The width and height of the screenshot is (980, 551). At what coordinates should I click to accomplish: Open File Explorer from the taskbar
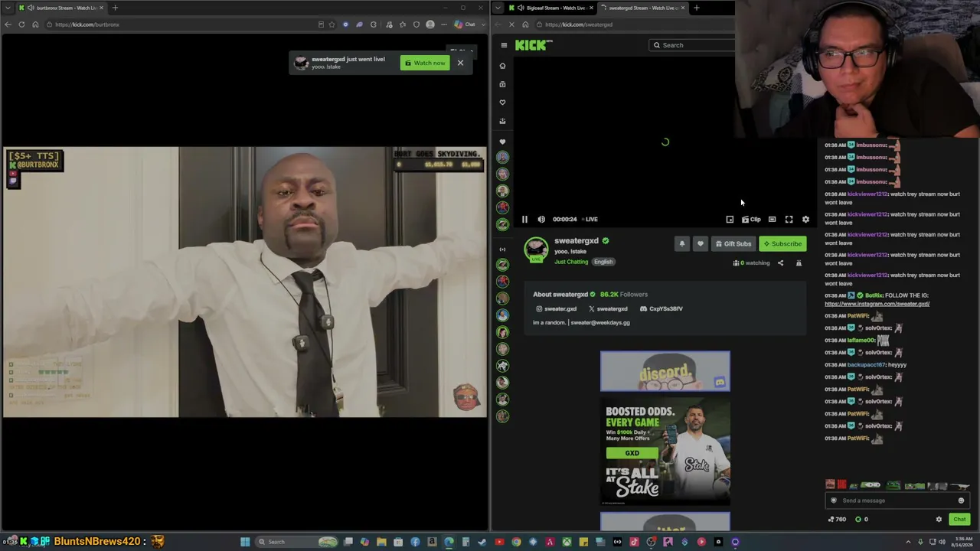[x=381, y=542]
